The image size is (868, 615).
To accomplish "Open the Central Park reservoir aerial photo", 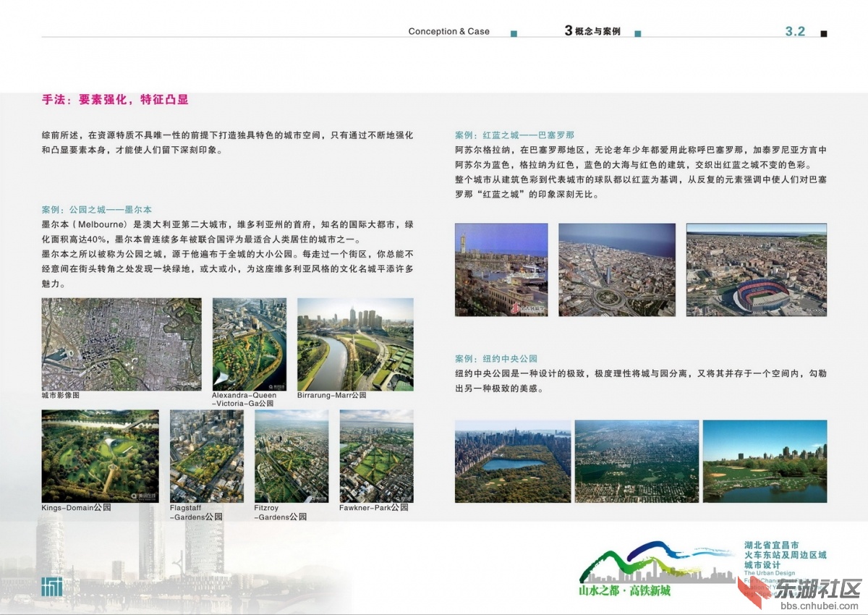I will coord(513,462).
